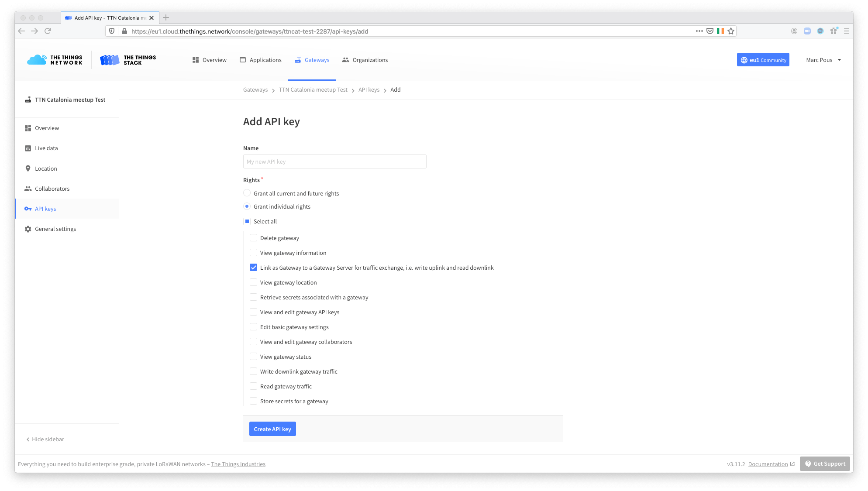Viewport: 868px width, 491px height.
Task: Open the Applications tab
Action: [261, 60]
